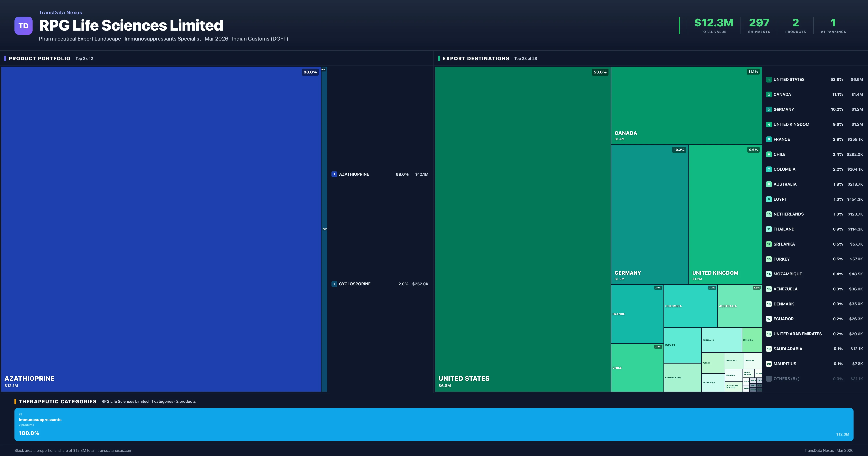Open the transdatanexus.com footer link
868x456 pixels.
(115, 451)
